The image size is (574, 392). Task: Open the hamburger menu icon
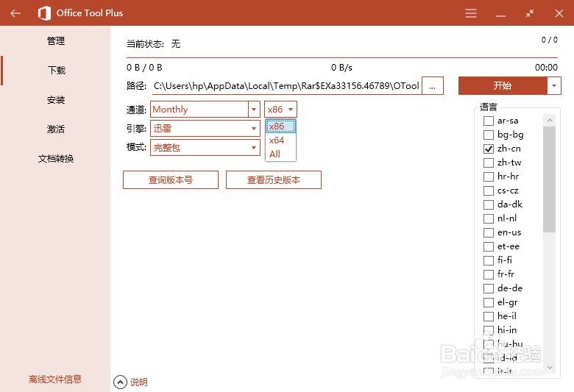tap(471, 13)
